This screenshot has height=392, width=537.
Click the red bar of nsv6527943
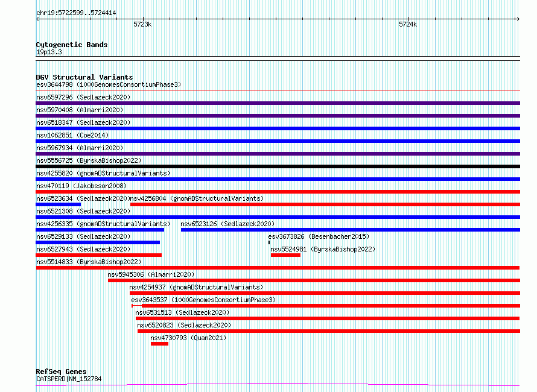pos(98,255)
